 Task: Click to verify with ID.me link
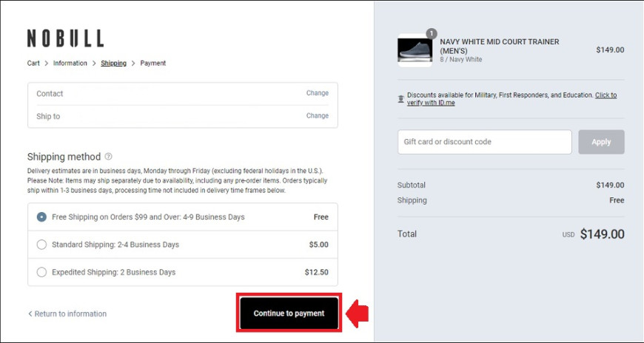point(511,99)
